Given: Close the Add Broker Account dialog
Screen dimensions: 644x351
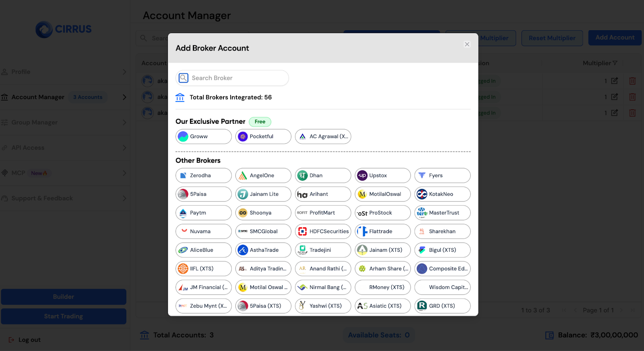Looking at the screenshot, I should [x=467, y=44].
